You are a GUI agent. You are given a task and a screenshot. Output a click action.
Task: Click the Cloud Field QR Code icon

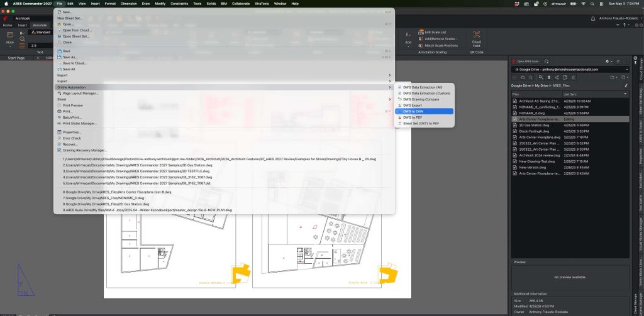pos(477,35)
